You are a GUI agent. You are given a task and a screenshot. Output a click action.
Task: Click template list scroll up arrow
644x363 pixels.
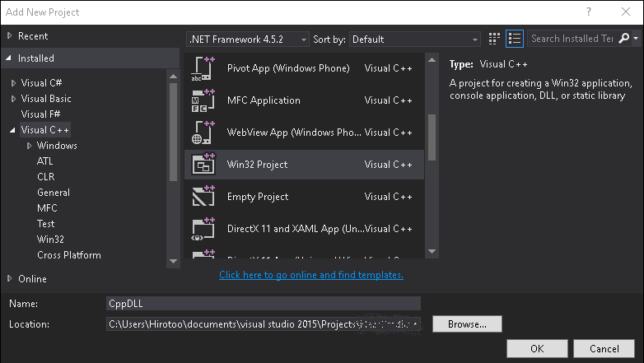click(432, 60)
